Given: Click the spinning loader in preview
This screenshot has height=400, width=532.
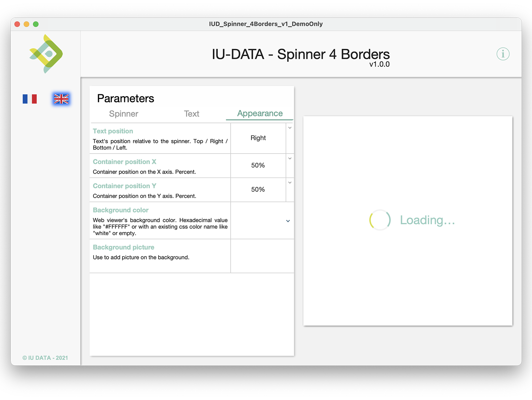Looking at the screenshot, I should (380, 220).
